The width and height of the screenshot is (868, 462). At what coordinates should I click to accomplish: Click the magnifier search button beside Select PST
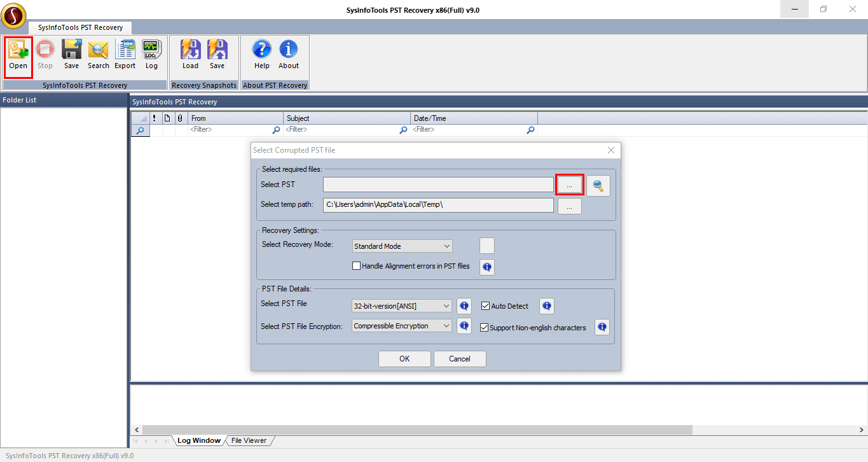pos(598,185)
